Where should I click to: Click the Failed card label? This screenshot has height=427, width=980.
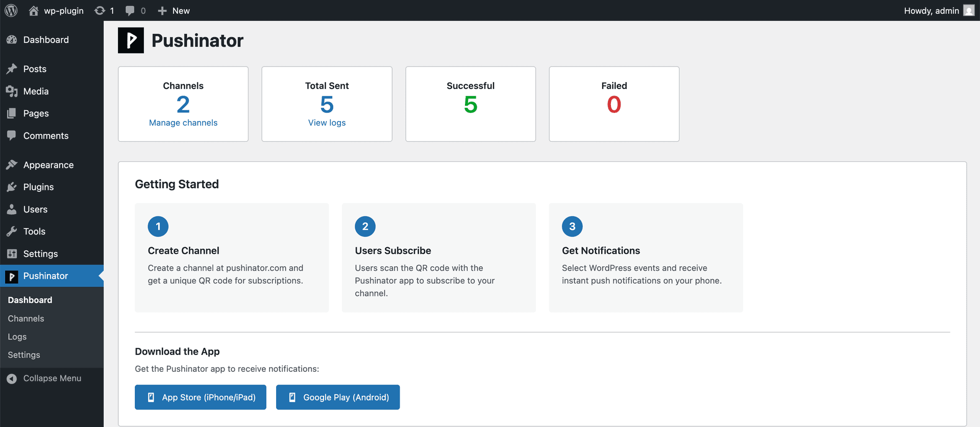tap(614, 86)
